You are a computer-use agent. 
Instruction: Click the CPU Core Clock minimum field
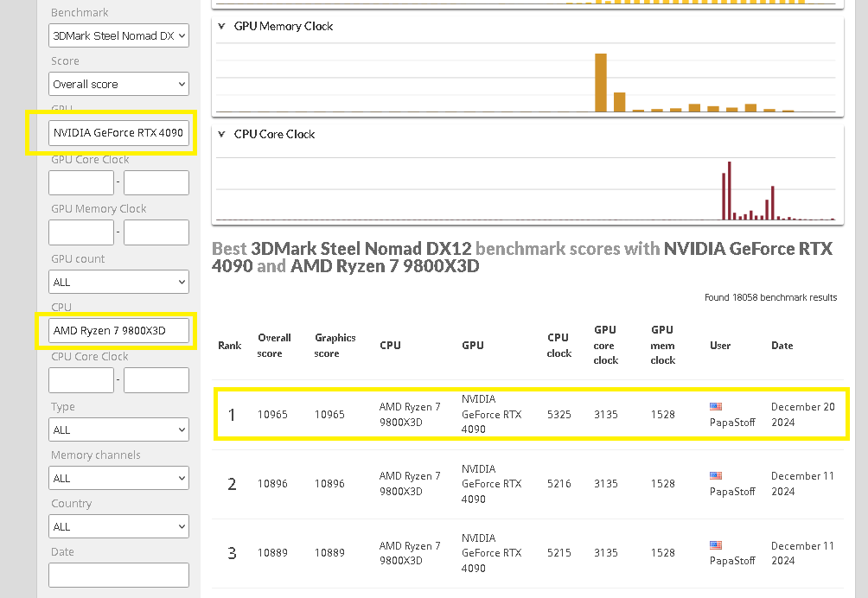81,380
